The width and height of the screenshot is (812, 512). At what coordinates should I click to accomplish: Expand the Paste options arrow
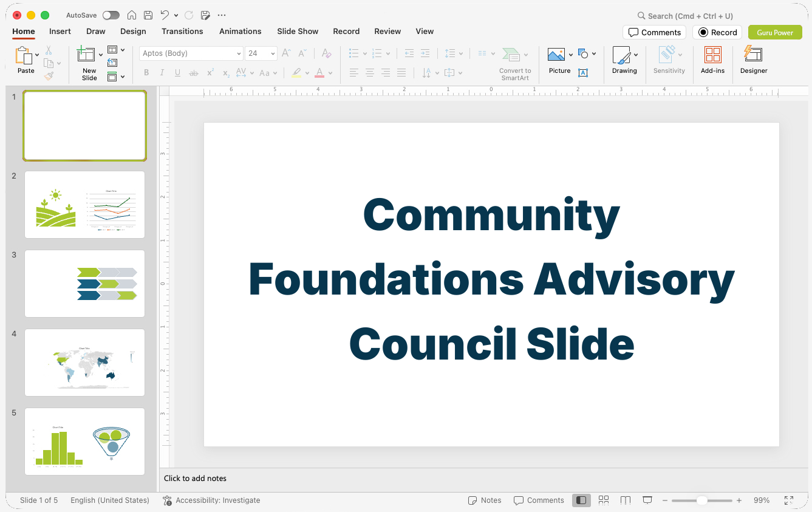(x=37, y=55)
